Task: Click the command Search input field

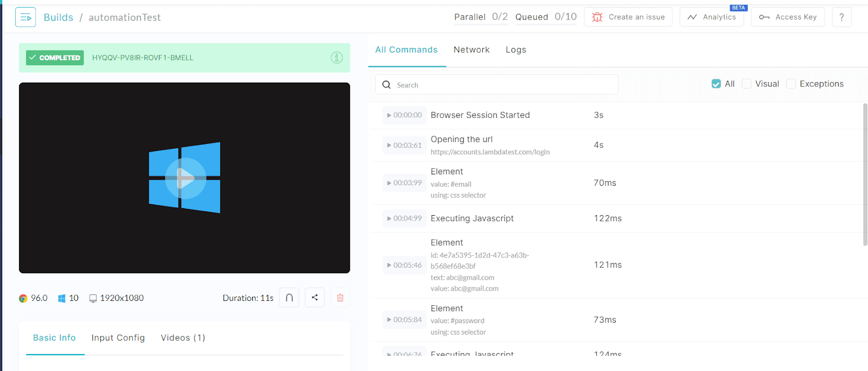Action: tap(497, 85)
